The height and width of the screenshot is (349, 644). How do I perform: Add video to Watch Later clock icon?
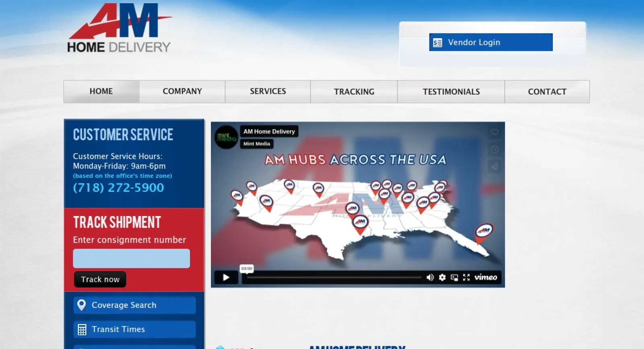pos(495,149)
